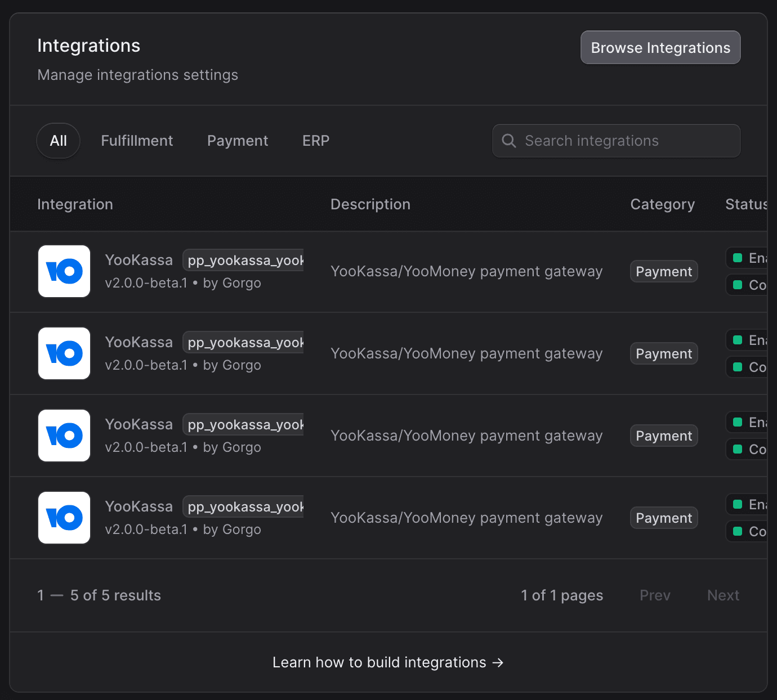Open Browse Integrations

pos(660,48)
